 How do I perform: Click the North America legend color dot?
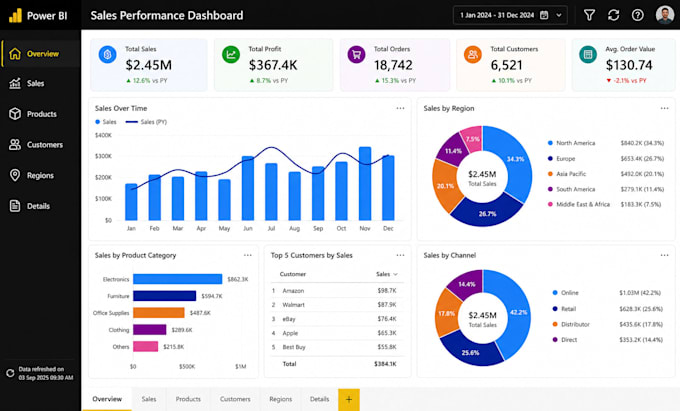click(550, 143)
